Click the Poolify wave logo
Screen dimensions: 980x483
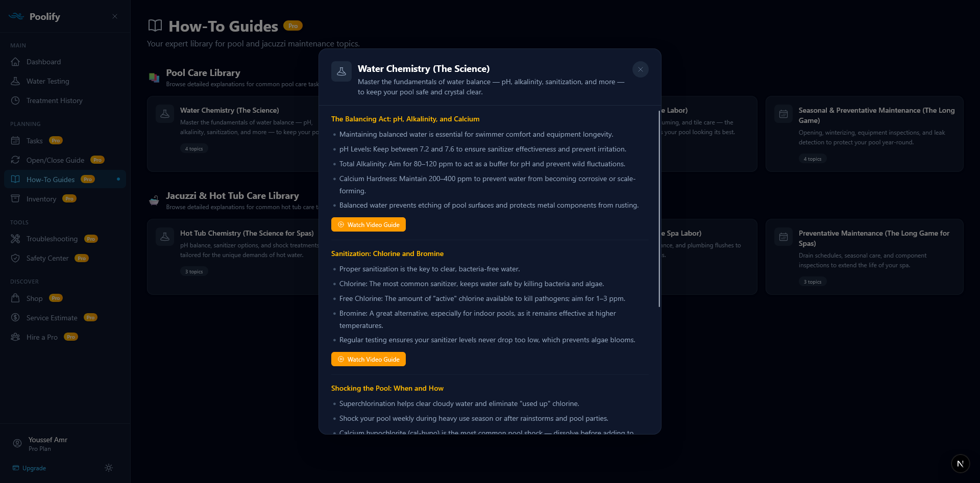point(16,16)
